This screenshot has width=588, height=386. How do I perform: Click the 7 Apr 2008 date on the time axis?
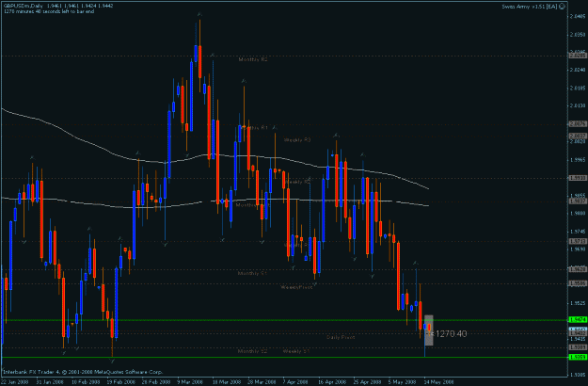coord(295,382)
